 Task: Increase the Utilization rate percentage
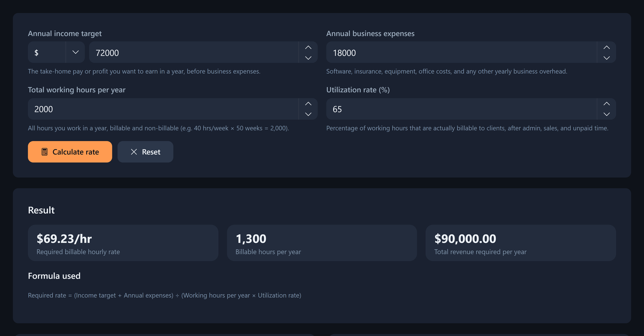click(607, 104)
